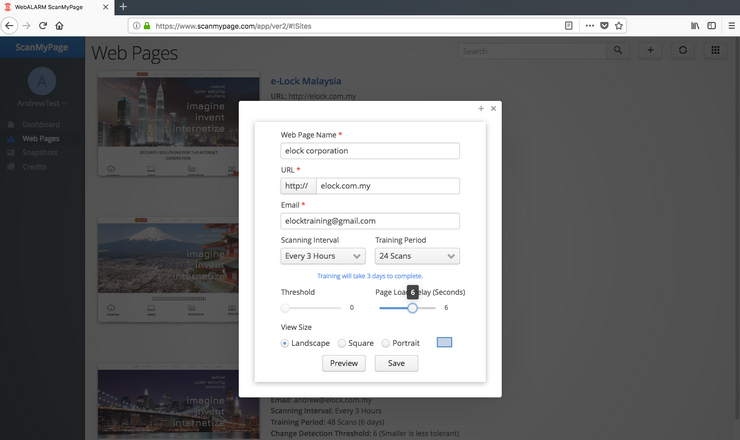This screenshot has width=740, height=440.
Task: Click the Petronas towers page thumbnail
Action: coord(178,124)
